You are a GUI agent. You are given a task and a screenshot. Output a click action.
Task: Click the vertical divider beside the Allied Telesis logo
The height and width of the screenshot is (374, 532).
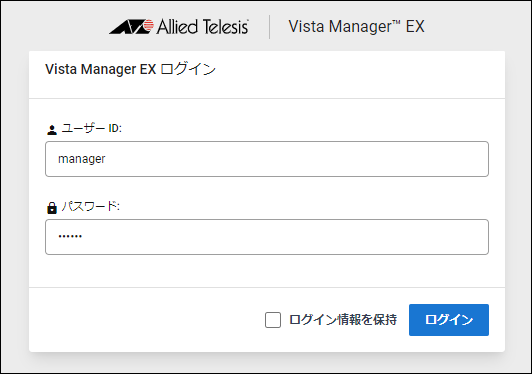(x=269, y=27)
